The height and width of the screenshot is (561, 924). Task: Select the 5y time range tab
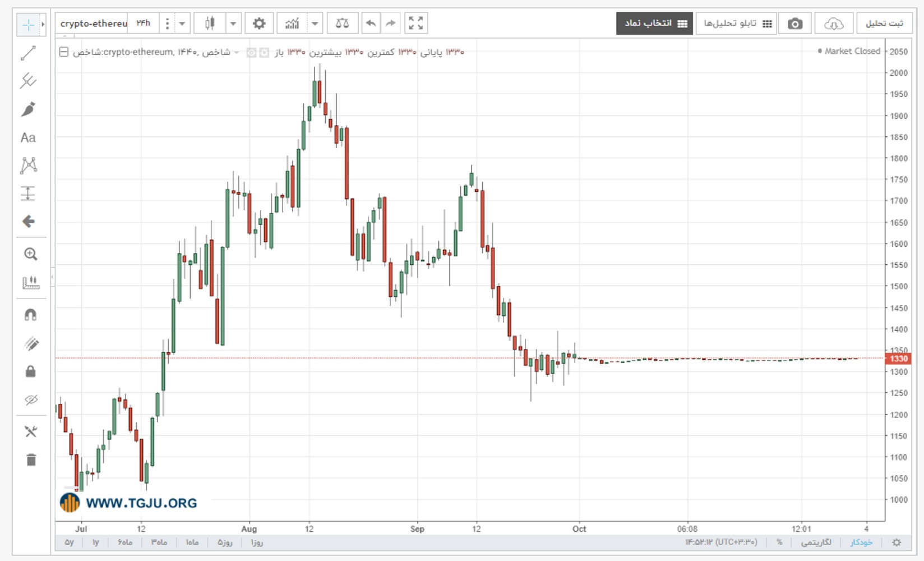tap(69, 542)
